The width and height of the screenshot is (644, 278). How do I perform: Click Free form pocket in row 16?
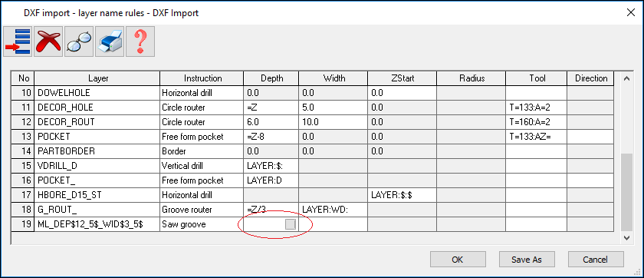point(202,180)
